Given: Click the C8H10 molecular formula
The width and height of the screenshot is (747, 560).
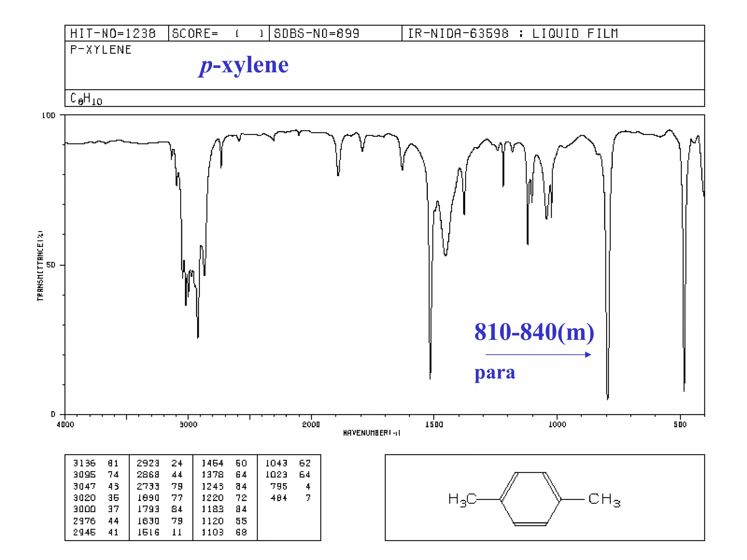Looking at the screenshot, I should (x=86, y=99).
